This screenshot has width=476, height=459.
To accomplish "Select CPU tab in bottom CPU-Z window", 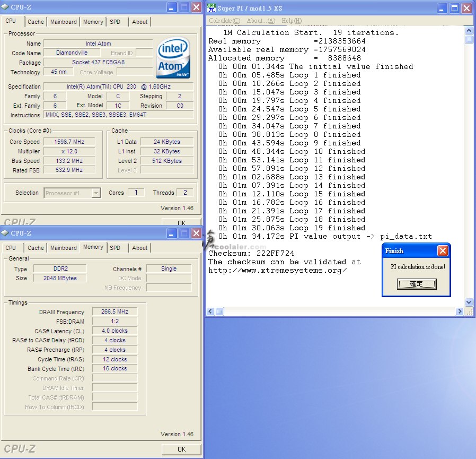I will click(x=11, y=248).
